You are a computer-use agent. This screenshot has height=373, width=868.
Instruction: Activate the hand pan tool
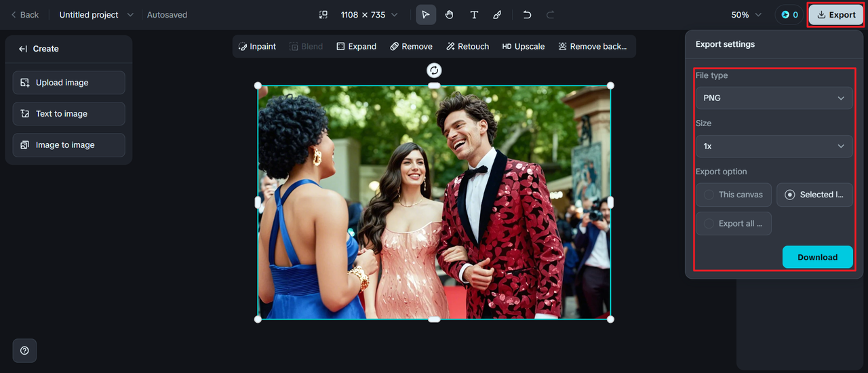(x=450, y=15)
